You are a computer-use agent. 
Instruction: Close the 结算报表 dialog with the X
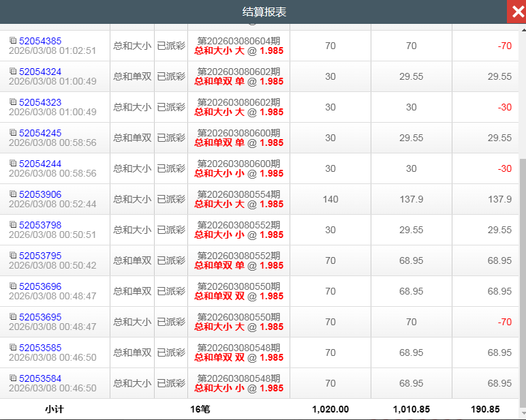[516, 12]
